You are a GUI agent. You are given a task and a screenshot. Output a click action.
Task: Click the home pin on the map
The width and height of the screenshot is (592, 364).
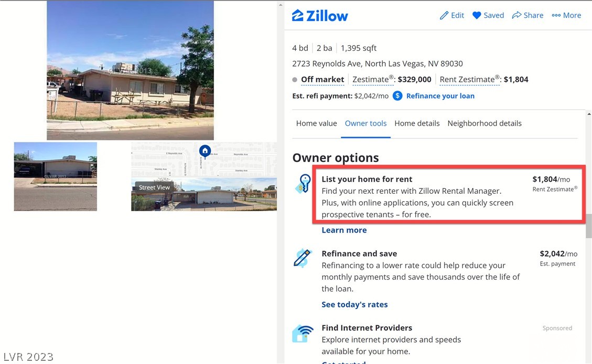(205, 152)
